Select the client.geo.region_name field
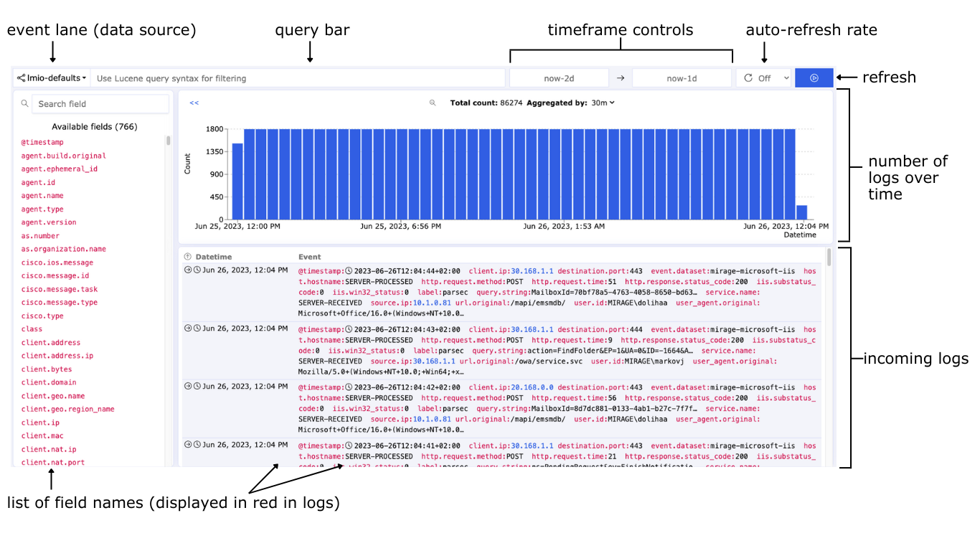980x551 pixels. [x=68, y=409]
